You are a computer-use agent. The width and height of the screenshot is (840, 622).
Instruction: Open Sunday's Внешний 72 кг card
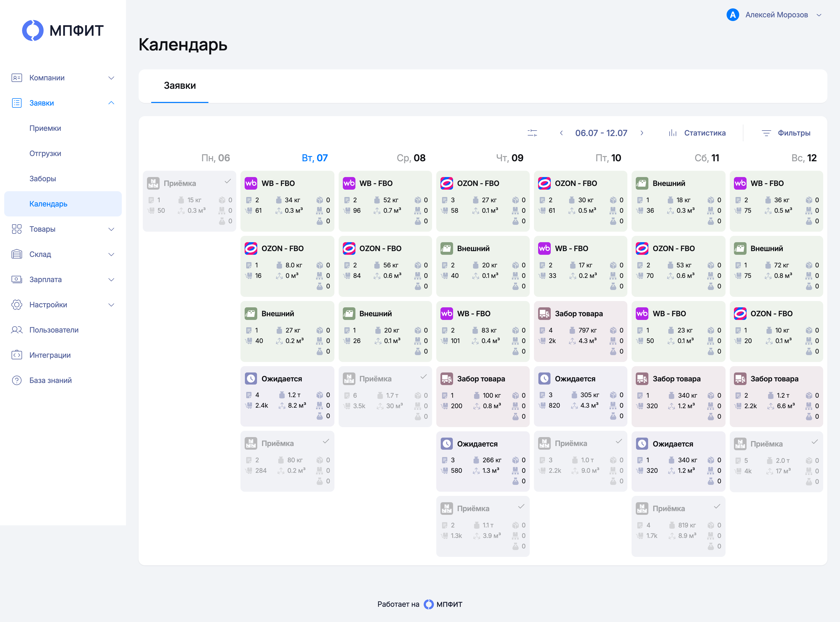776,266
